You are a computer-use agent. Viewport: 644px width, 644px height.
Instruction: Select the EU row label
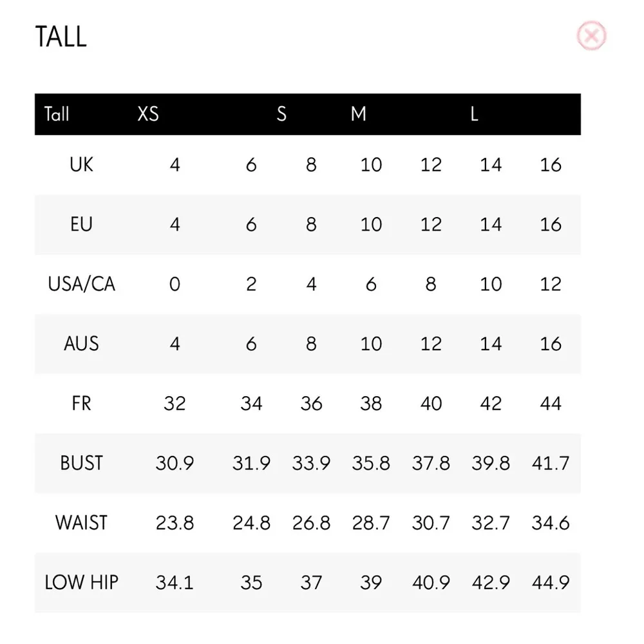82,224
